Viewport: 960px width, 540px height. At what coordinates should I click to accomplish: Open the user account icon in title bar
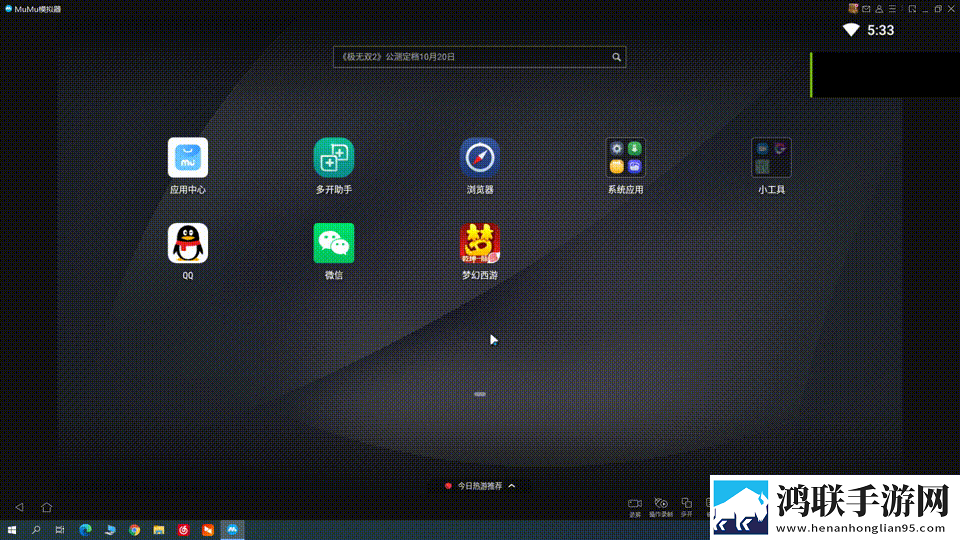(879, 9)
